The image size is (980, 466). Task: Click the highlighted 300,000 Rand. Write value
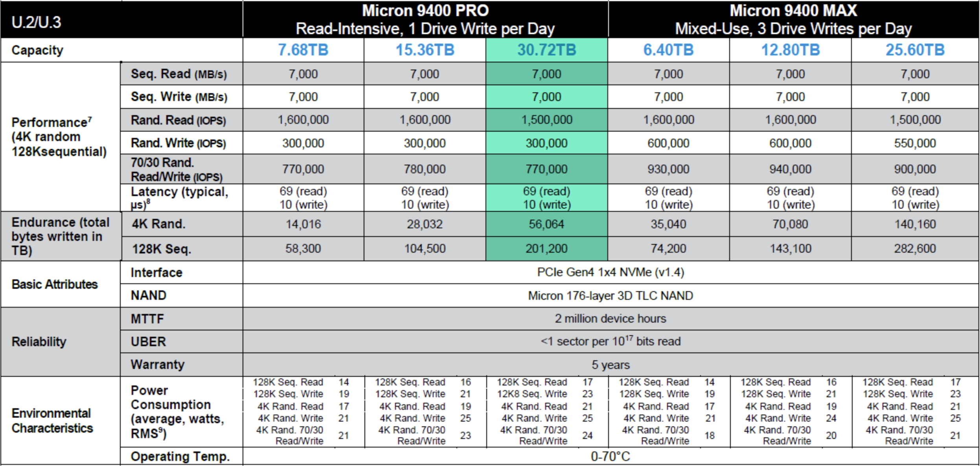click(546, 143)
